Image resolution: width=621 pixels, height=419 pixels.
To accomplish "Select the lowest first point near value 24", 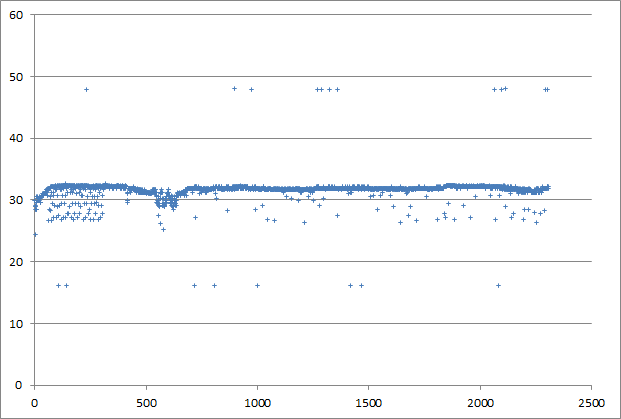I will click(35, 234).
